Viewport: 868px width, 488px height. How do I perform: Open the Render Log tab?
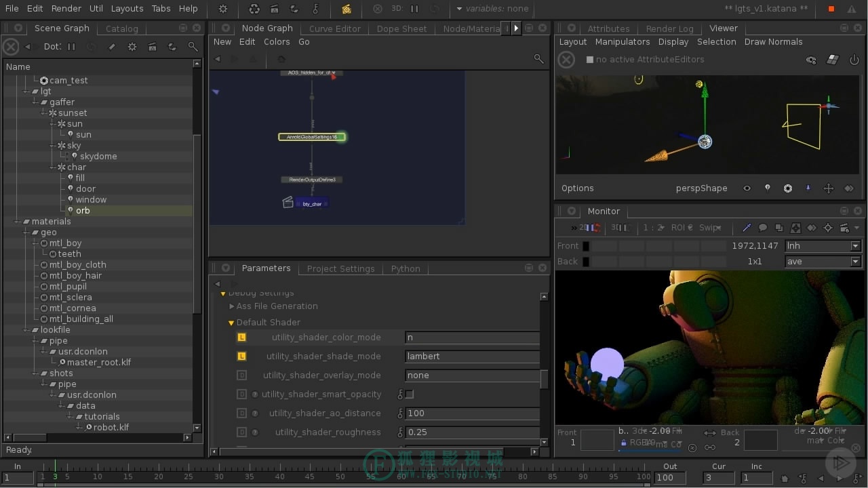[670, 28]
